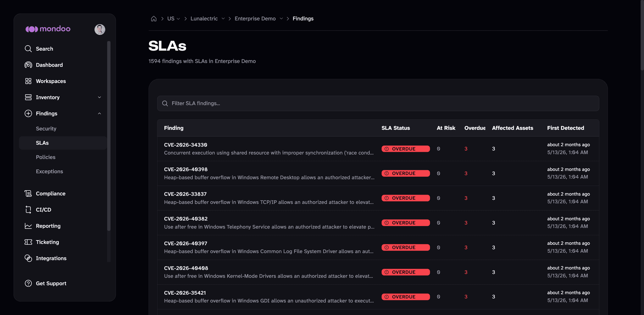Open Security under Findings
Image resolution: width=644 pixels, height=315 pixels.
[x=46, y=129]
